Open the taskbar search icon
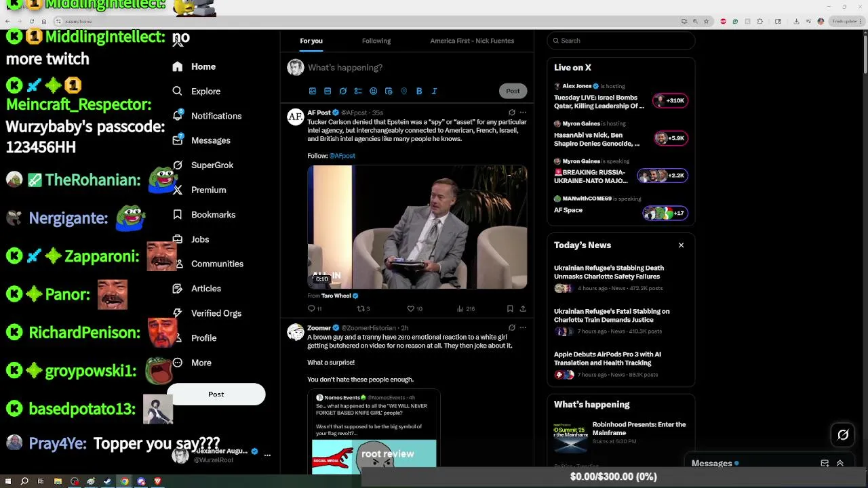This screenshot has width=868, height=488. point(24,481)
